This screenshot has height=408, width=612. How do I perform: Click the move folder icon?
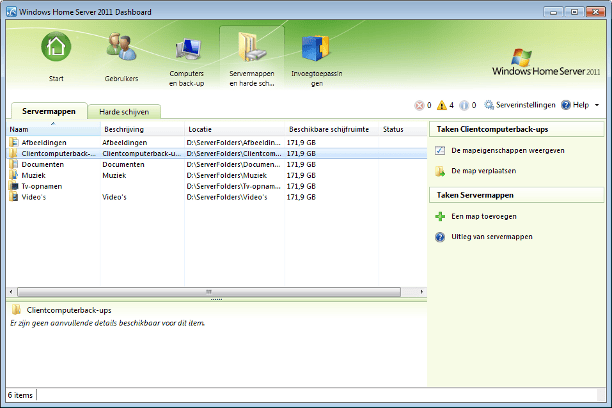pyautogui.click(x=440, y=171)
